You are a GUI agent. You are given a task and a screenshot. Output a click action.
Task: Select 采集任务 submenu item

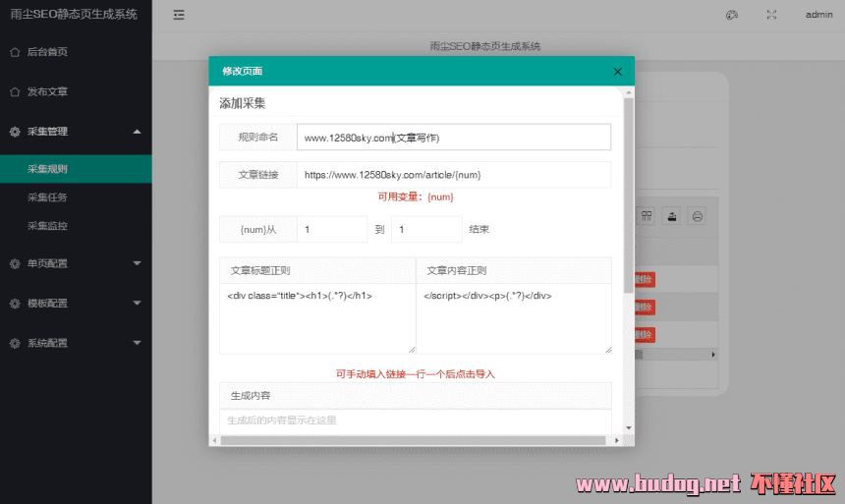click(47, 197)
